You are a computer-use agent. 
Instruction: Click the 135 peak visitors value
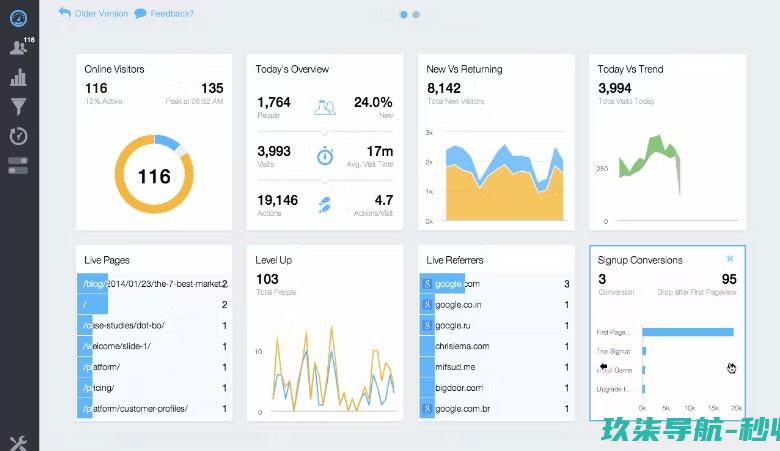pos(212,88)
